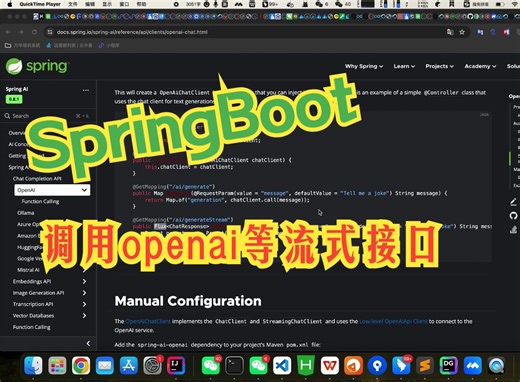520x382 pixels.
Task: Follow the OpenAiChatClient link
Action: coord(148,321)
